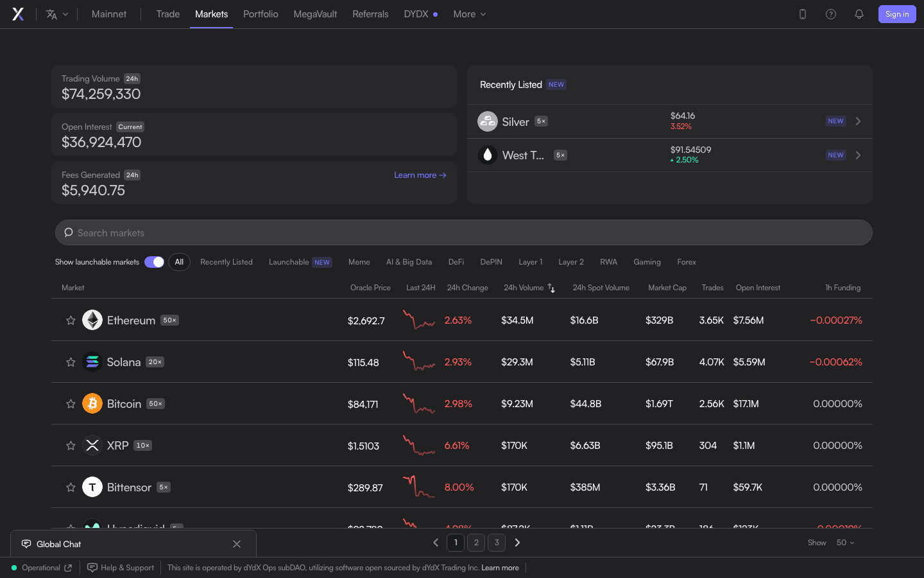Filter markets by Meme

[x=359, y=262]
